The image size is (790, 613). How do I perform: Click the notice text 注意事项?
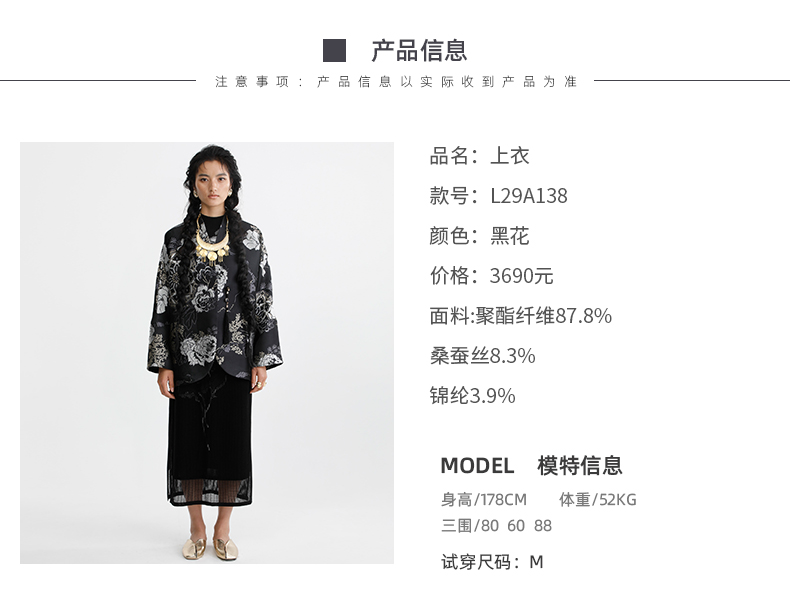point(252,82)
